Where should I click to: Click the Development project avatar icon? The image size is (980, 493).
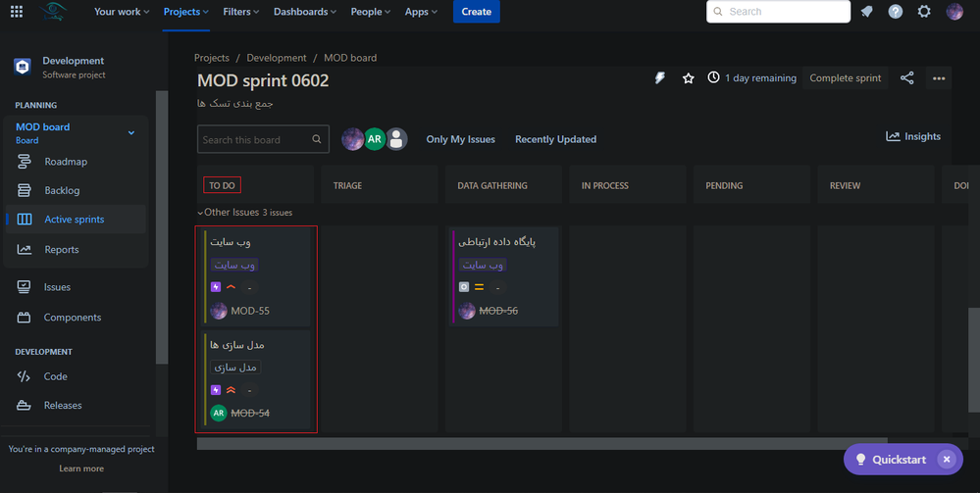click(23, 67)
